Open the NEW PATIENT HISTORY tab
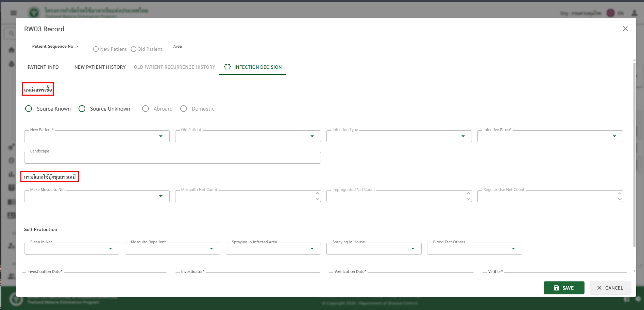Screen dimensions: 644x310 pyautogui.click(x=100, y=67)
